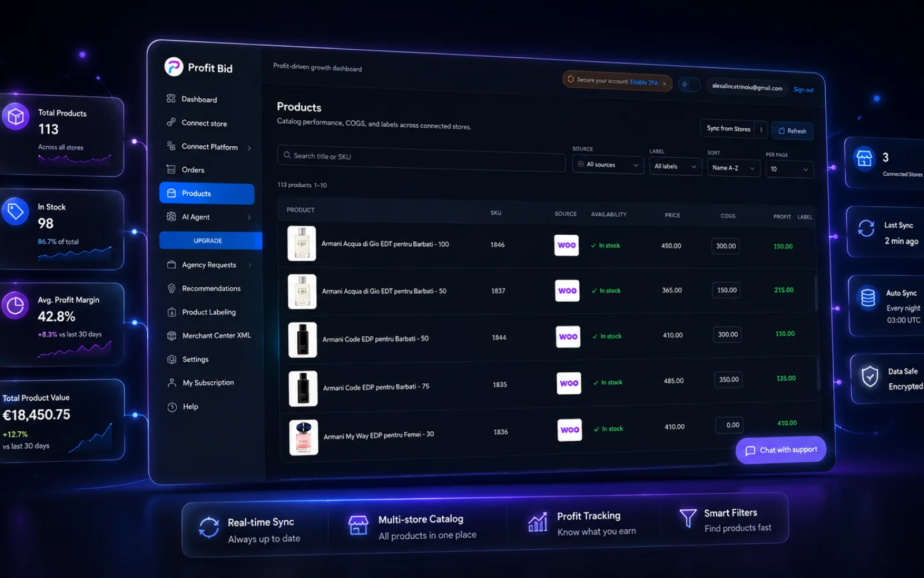Click the €18,450.75 total product value
Screen dimensions: 924x578
(x=36, y=414)
